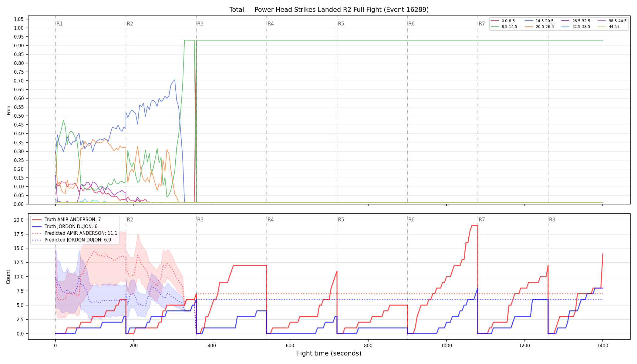Click the 800 tick on the time axis

coord(368,345)
